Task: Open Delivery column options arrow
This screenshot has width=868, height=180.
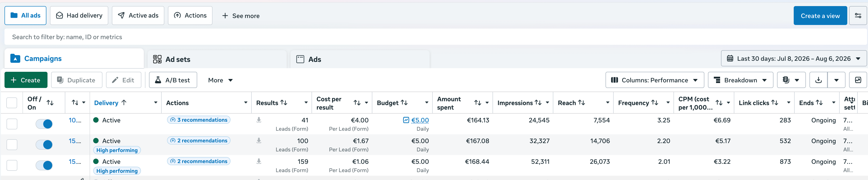Action: [x=155, y=102]
